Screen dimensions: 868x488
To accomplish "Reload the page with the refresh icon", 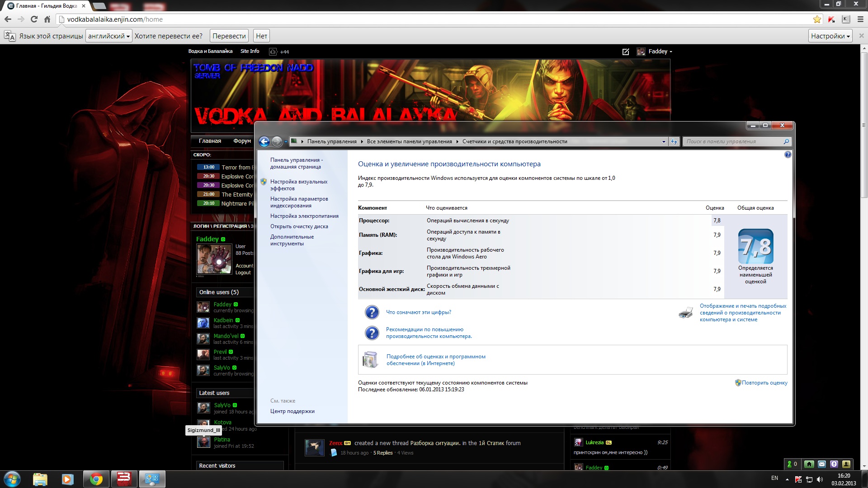I will pyautogui.click(x=34, y=19).
